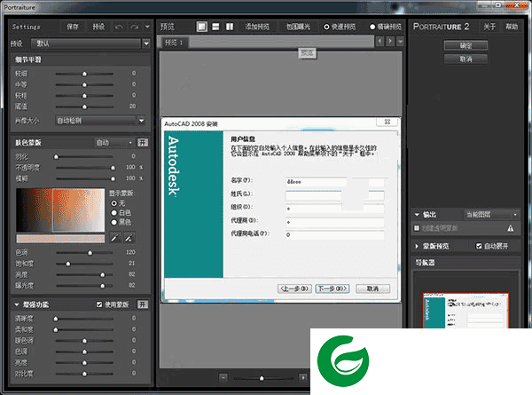Screen dimensions: 532x395
Task: Open preview tab list dropdown arrow
Action: pos(401,42)
